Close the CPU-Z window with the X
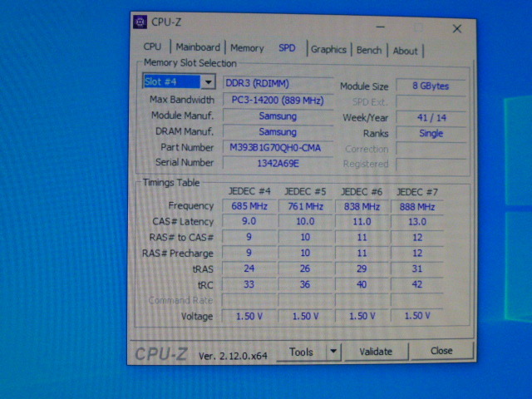Screen dimensions: 532x399 [x=457, y=28]
